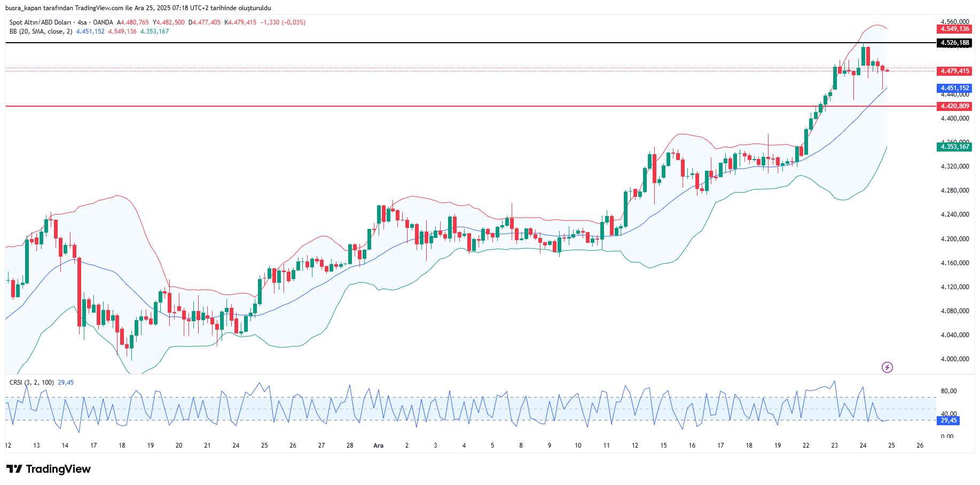Select the red 4.479,415 current price label
Image resolution: width=980 pixels, height=485 pixels.
tap(954, 71)
